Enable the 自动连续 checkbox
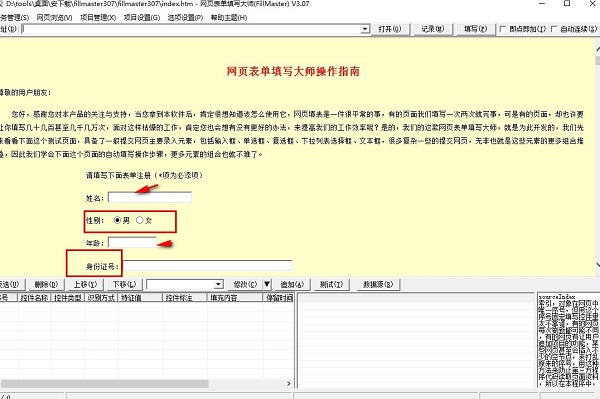600x399 pixels. coord(554,29)
